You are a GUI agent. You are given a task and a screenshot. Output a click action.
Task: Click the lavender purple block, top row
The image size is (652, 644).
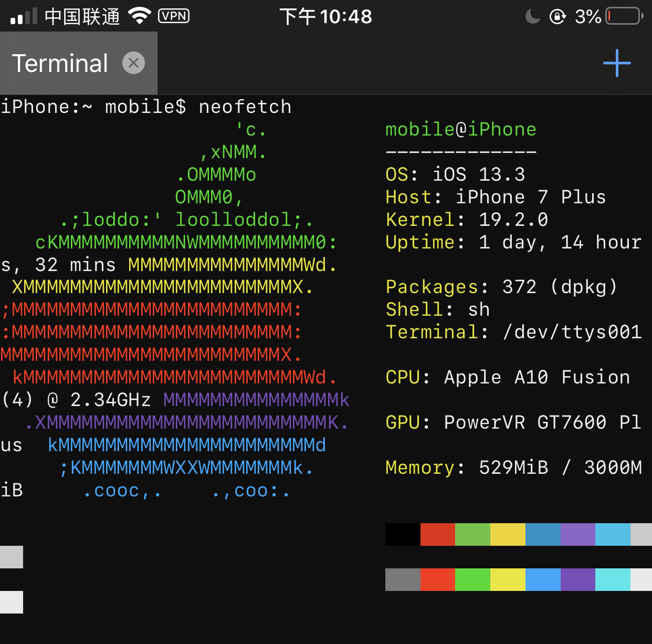click(578, 534)
